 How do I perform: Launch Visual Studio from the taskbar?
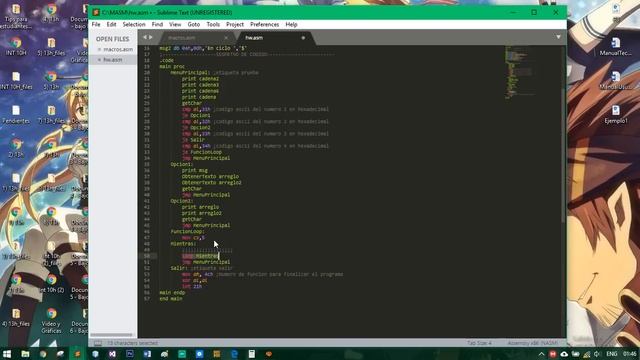pos(112,354)
